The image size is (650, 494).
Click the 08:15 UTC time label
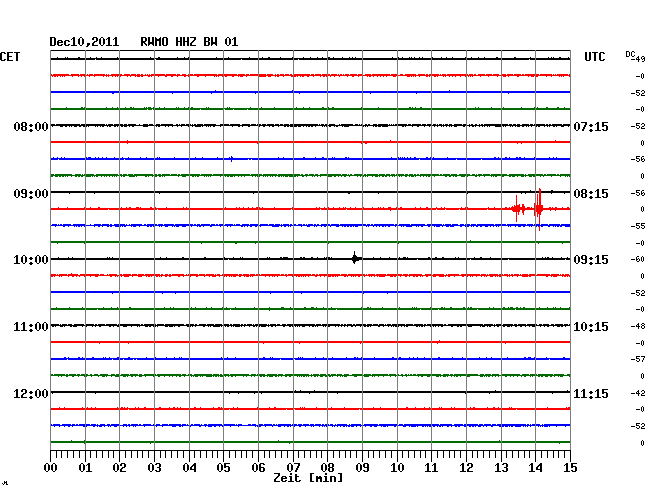point(591,194)
